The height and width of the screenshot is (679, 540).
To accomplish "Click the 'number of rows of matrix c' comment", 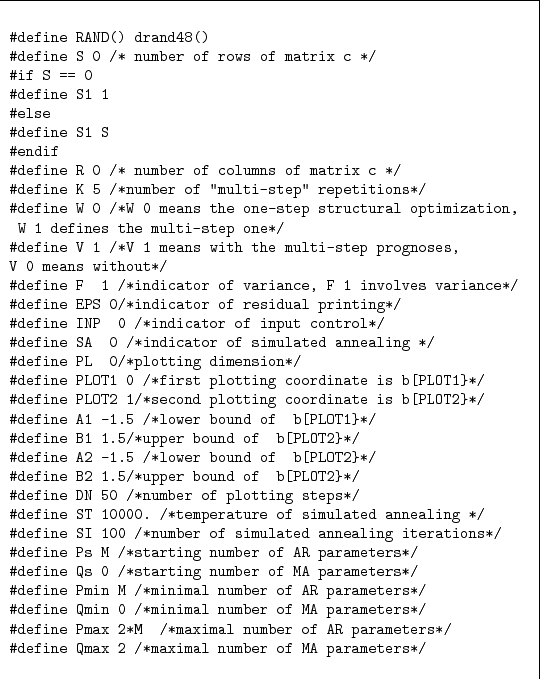I will (243, 57).
